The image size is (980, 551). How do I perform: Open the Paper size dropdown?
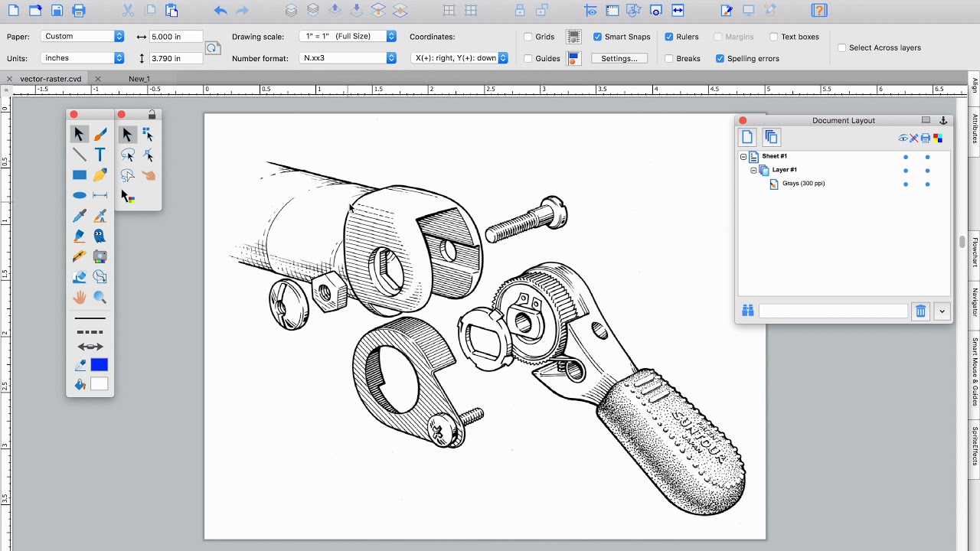pos(82,36)
